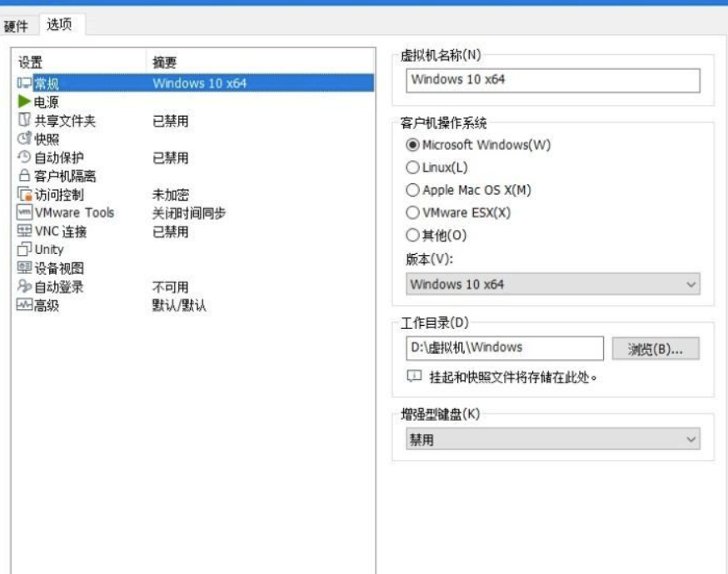Click the 客户机隔离 lock icon
The image size is (728, 574).
24,176
